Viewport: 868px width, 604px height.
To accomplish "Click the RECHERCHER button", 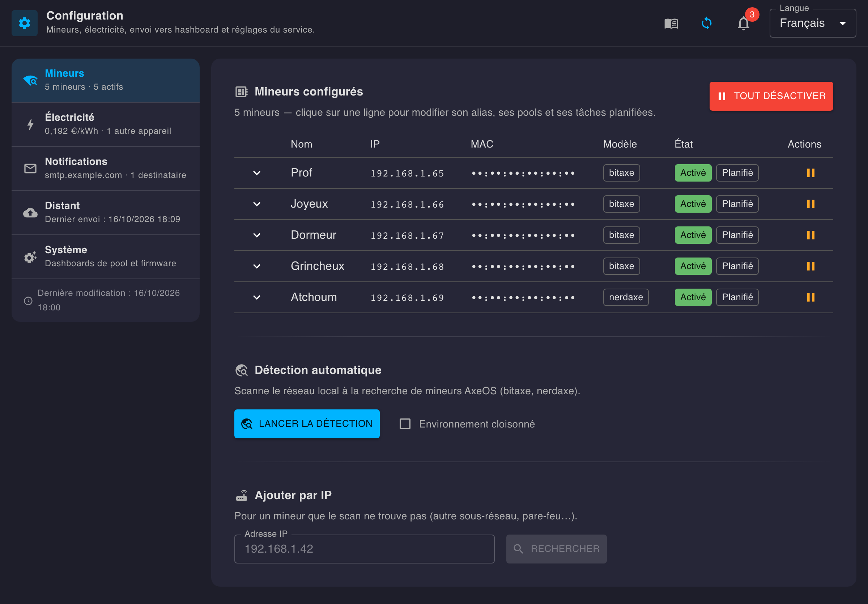I will [557, 549].
